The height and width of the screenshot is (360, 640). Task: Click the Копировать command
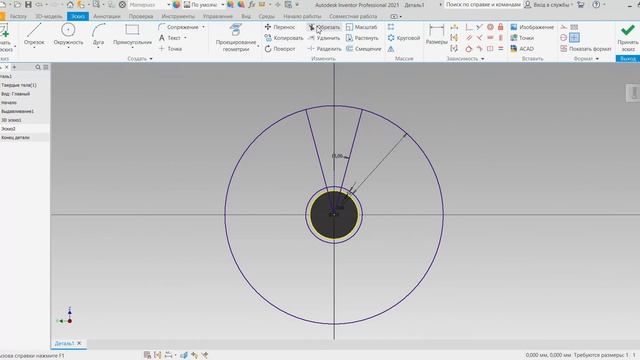(x=284, y=38)
